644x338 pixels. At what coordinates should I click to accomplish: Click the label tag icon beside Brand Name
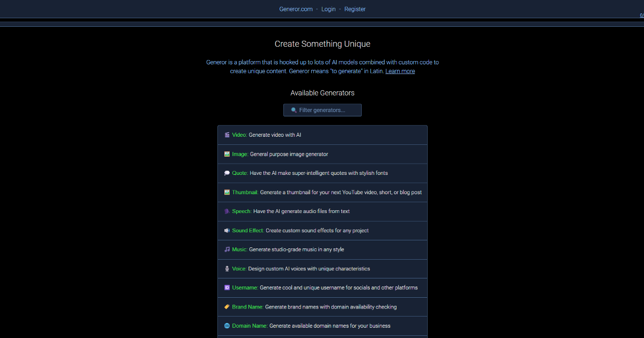click(x=226, y=306)
